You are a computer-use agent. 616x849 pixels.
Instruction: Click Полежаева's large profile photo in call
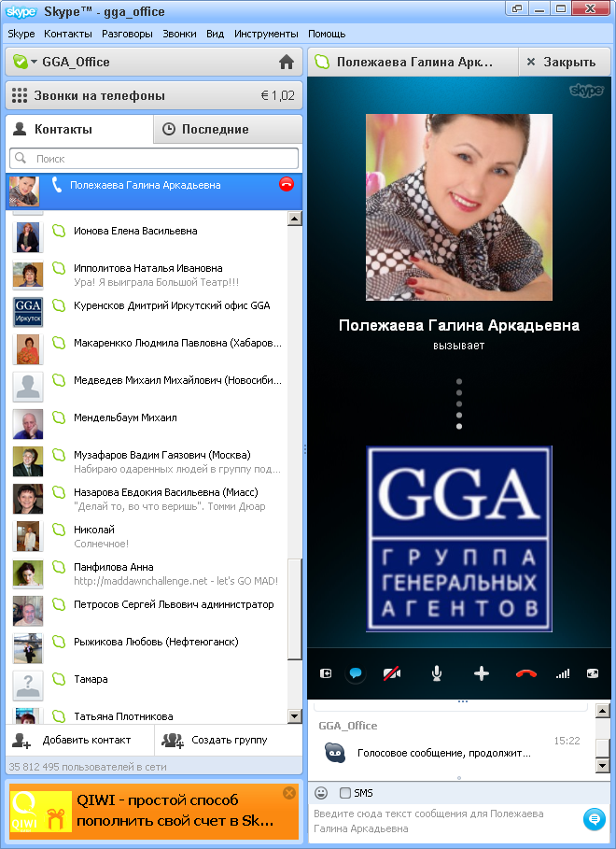tap(459, 206)
